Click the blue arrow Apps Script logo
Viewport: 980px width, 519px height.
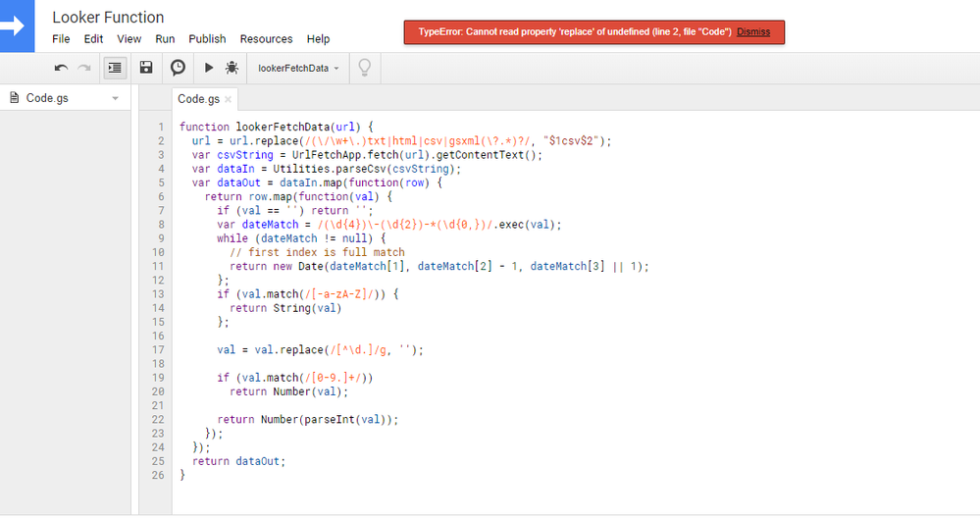(17, 26)
